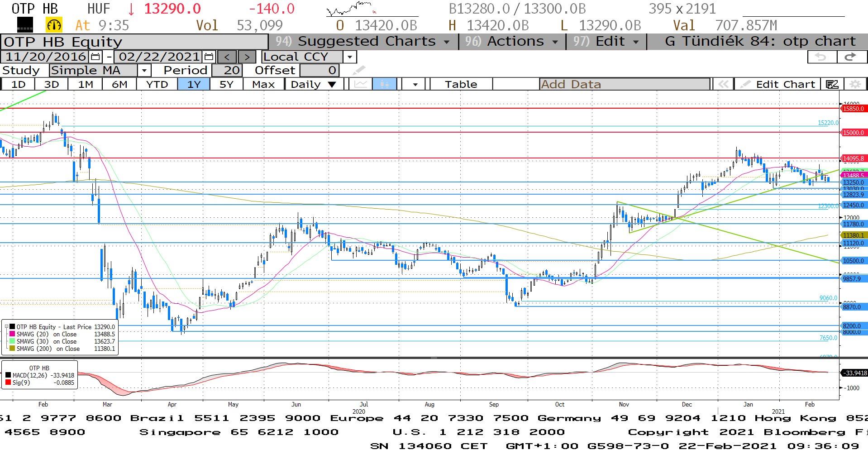Click the yellow gauge icon near time
Image resolution: width=868 pixels, height=464 pixels.
(54, 25)
